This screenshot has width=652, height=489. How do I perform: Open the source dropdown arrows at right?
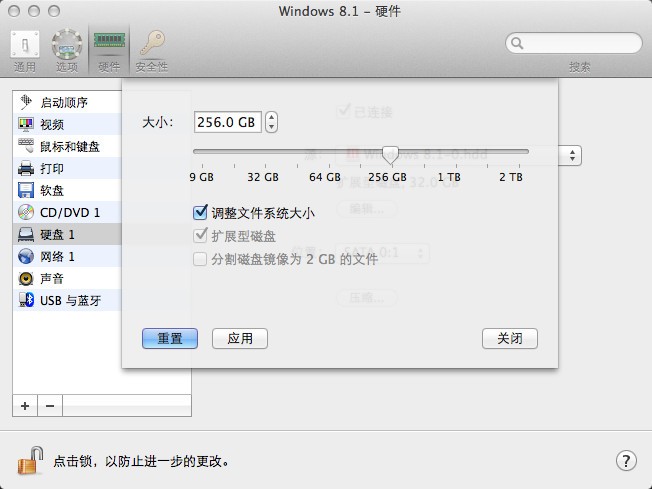pos(573,156)
